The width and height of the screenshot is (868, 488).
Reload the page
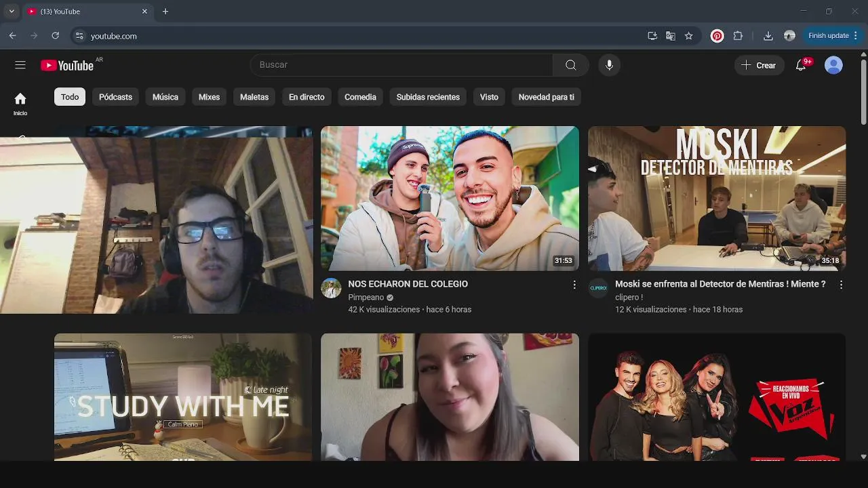(x=56, y=36)
